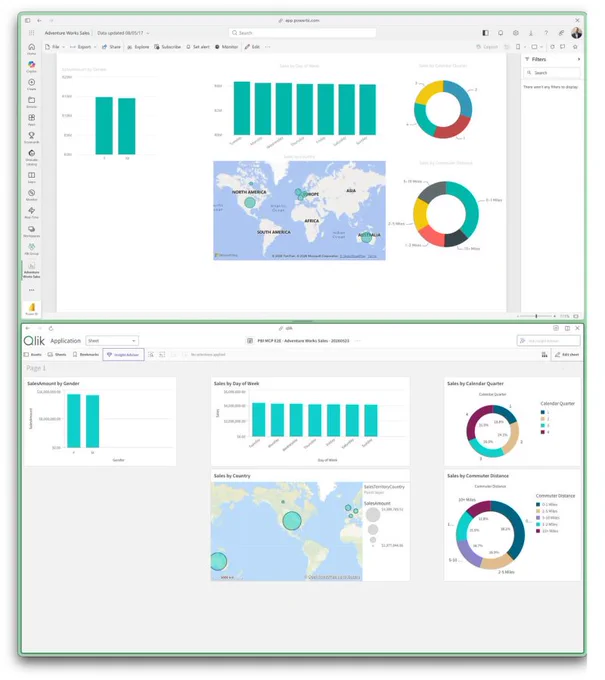Click the sidebar more options ellipsis
This screenshot has width=605, height=680.
(32, 290)
